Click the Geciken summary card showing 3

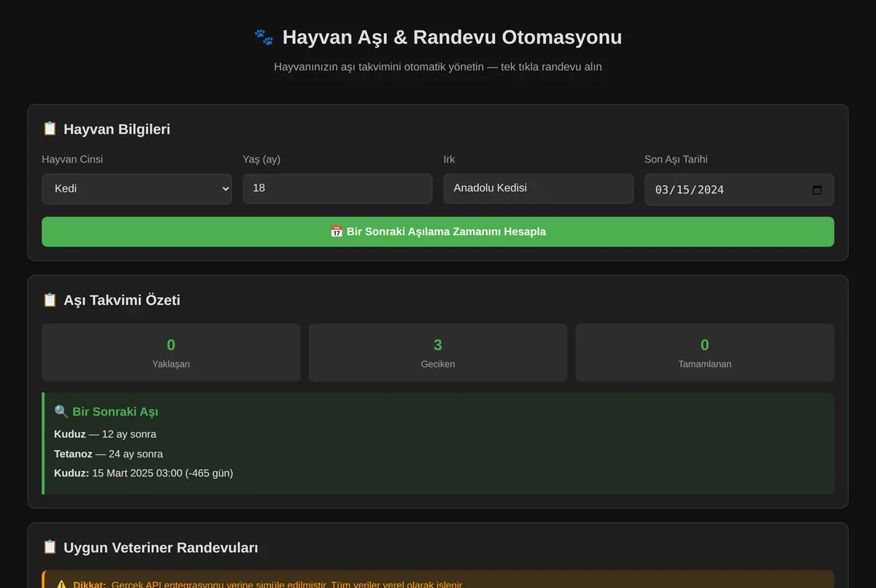tap(438, 352)
